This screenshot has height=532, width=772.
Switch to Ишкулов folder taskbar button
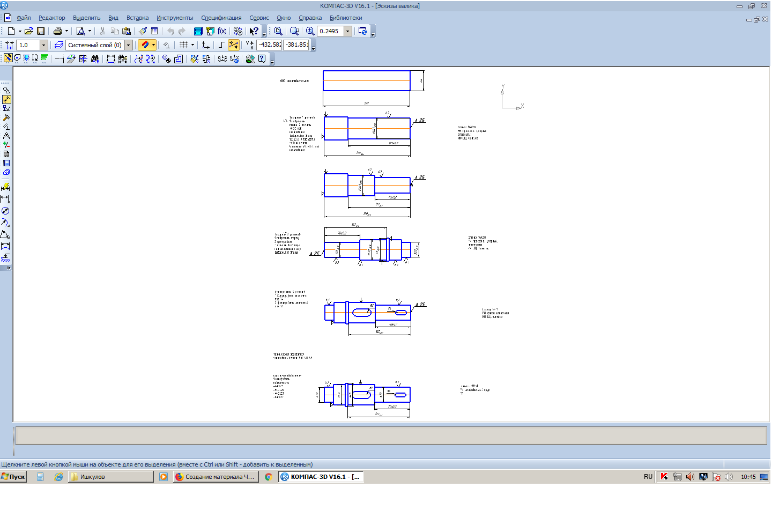110,477
